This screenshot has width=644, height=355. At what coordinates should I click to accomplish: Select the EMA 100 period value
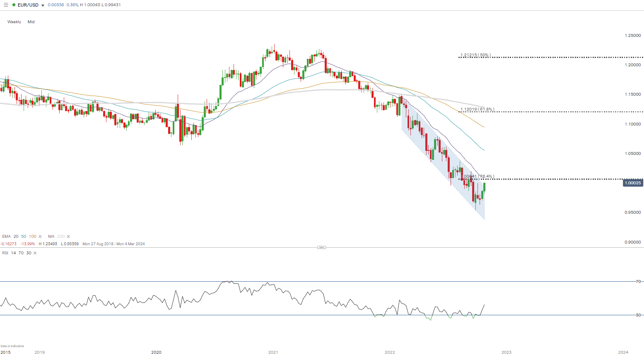tap(33, 237)
